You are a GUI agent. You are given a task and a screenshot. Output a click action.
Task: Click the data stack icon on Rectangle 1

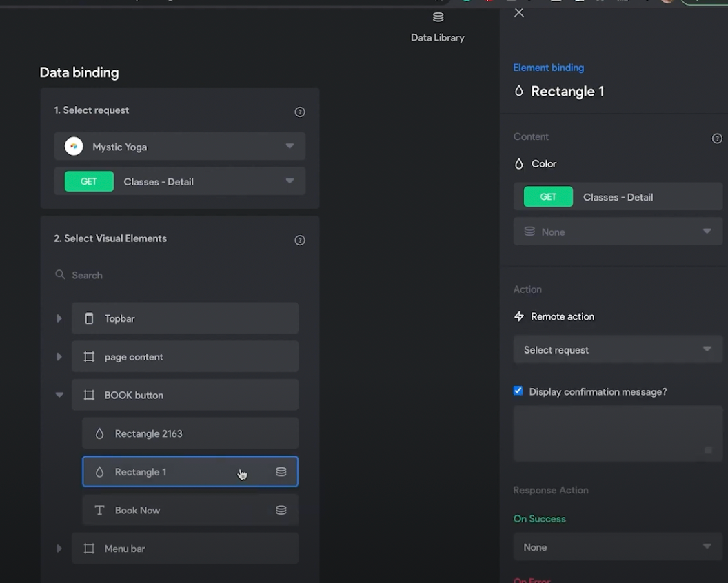point(281,471)
